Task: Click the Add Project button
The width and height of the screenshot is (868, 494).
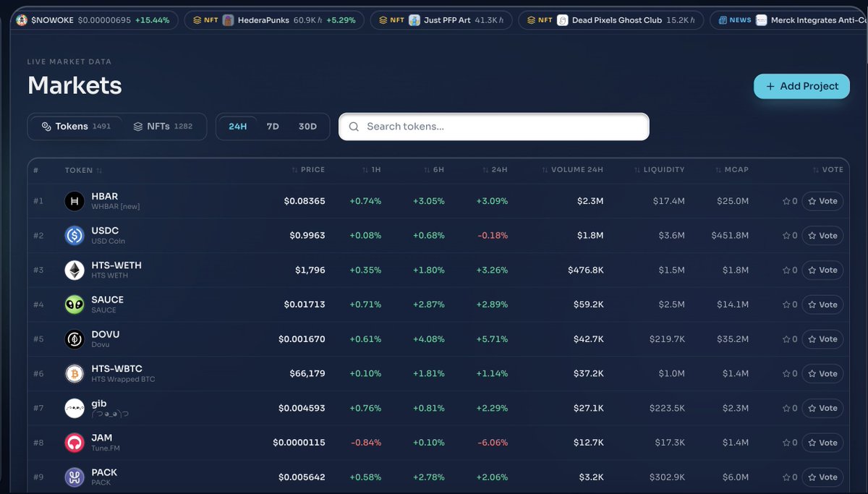Action: pyautogui.click(x=802, y=86)
